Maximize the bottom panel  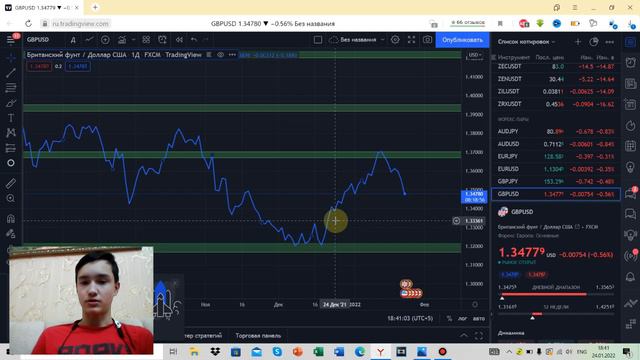coord(479,336)
